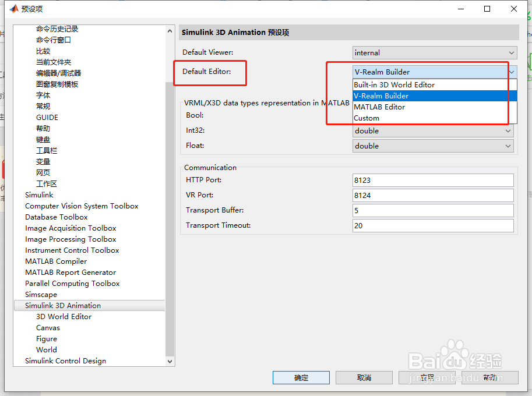Open 帮助 tree item in left panel

(43, 129)
